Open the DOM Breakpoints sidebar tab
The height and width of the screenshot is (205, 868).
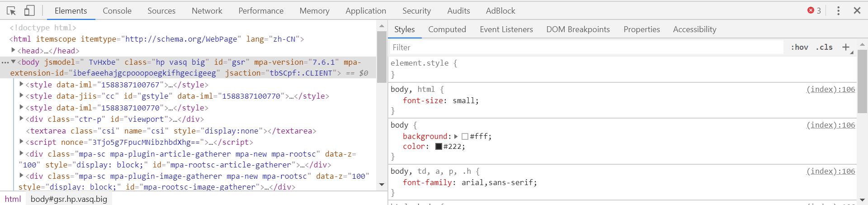coord(578,29)
